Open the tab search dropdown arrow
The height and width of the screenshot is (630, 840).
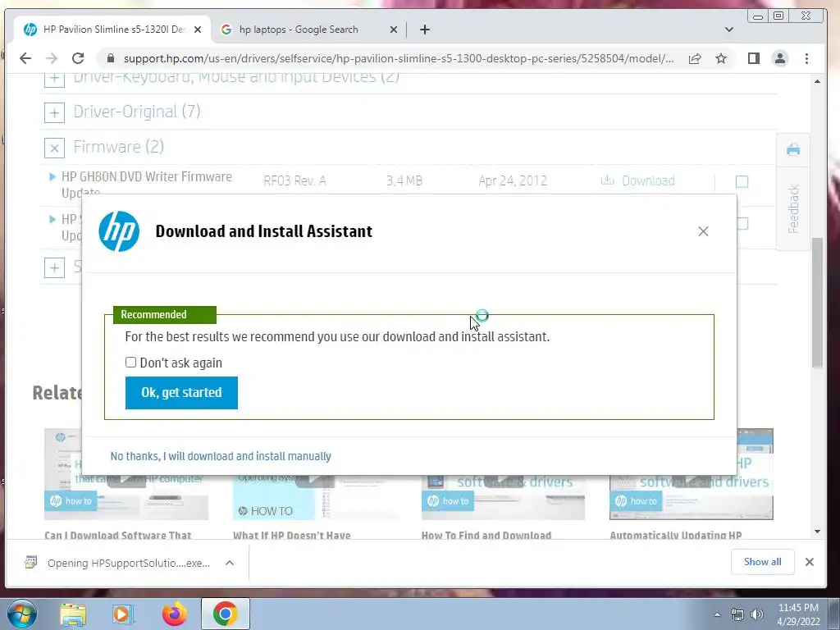(729, 30)
